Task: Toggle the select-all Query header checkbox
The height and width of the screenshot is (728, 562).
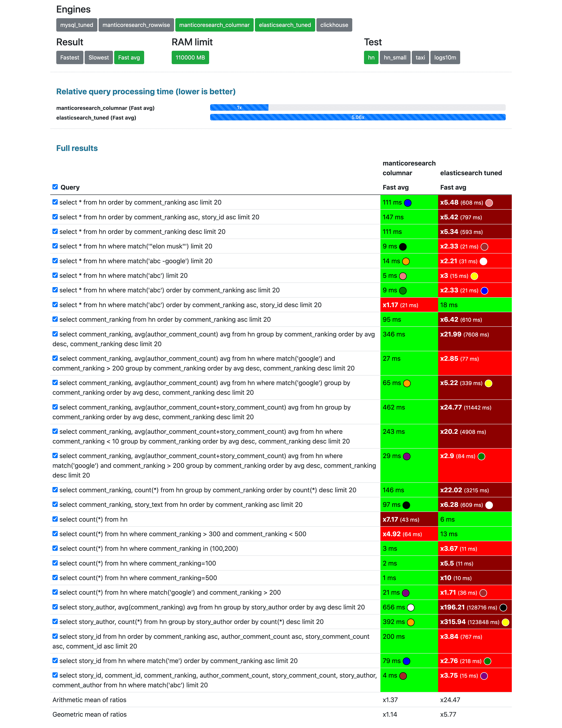Action: pos(55,187)
